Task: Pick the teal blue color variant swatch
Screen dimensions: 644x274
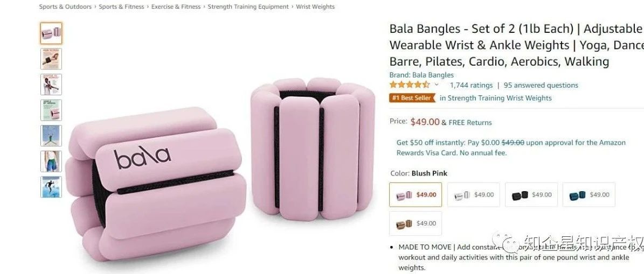Action: pyautogui.click(x=589, y=195)
